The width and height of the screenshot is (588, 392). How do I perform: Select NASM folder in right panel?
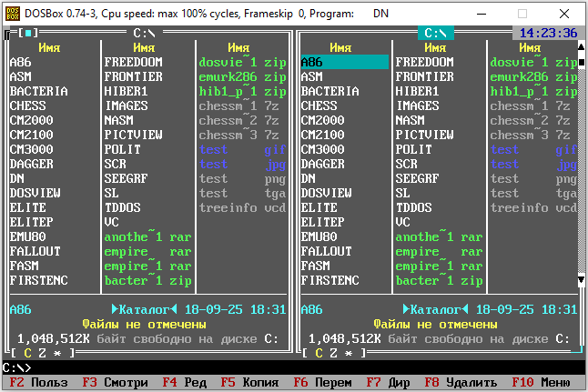(x=411, y=120)
